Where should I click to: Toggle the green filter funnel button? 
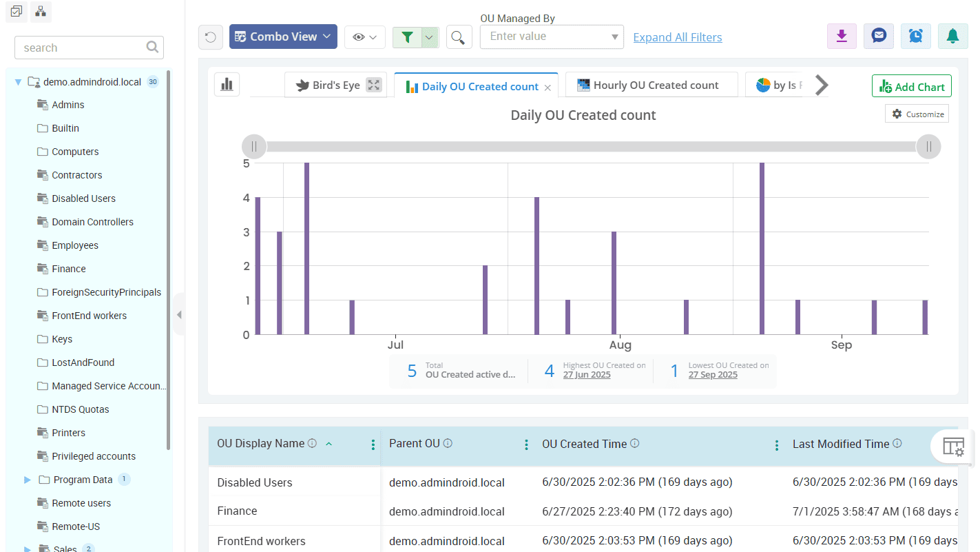point(407,37)
